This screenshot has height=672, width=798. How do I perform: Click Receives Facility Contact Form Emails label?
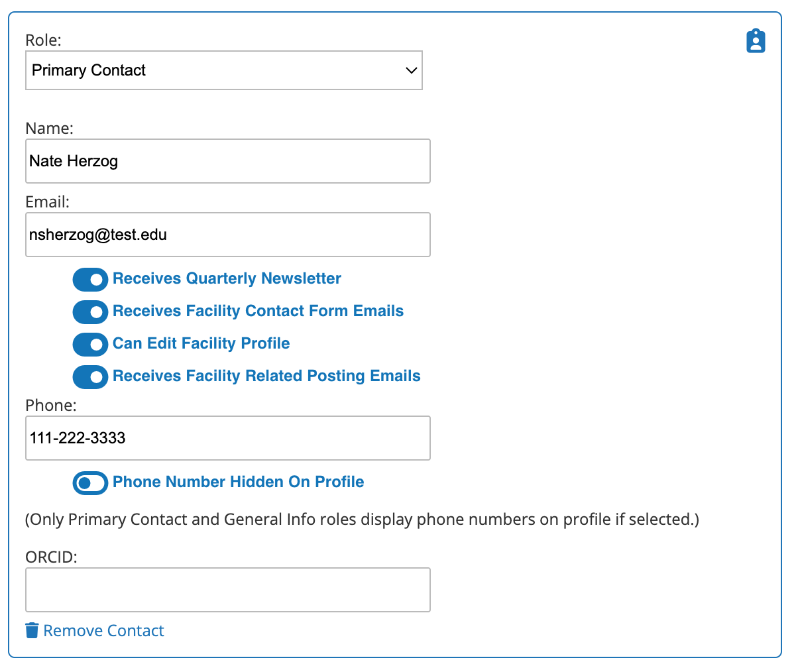tap(258, 311)
